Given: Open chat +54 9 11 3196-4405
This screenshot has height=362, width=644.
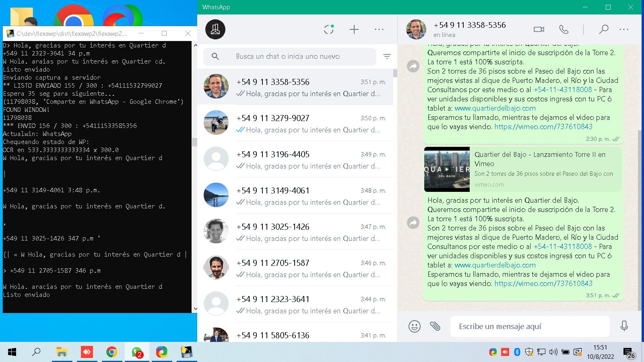Looking at the screenshot, I should pos(295,159).
